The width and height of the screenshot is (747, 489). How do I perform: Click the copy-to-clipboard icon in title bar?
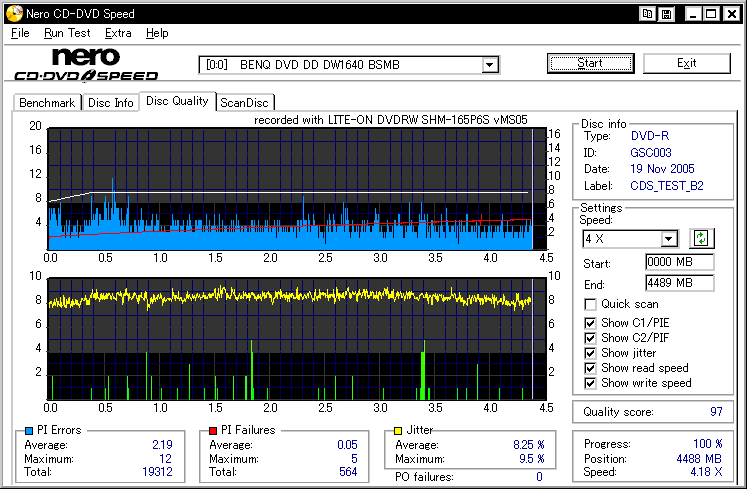pyautogui.click(x=648, y=14)
